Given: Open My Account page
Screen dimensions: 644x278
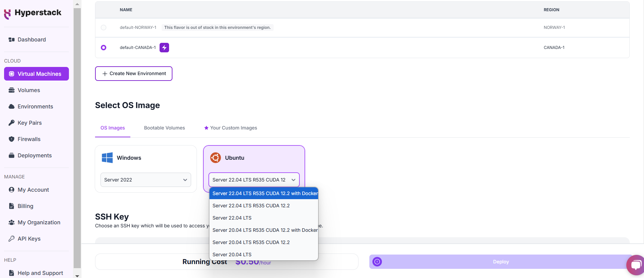Looking at the screenshot, I should tap(36, 190).
